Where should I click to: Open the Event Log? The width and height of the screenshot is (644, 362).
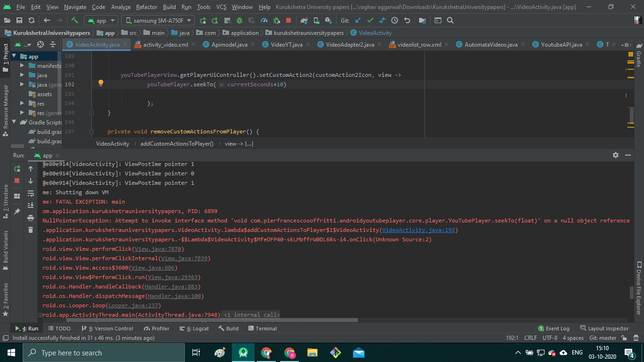[x=554, y=329]
